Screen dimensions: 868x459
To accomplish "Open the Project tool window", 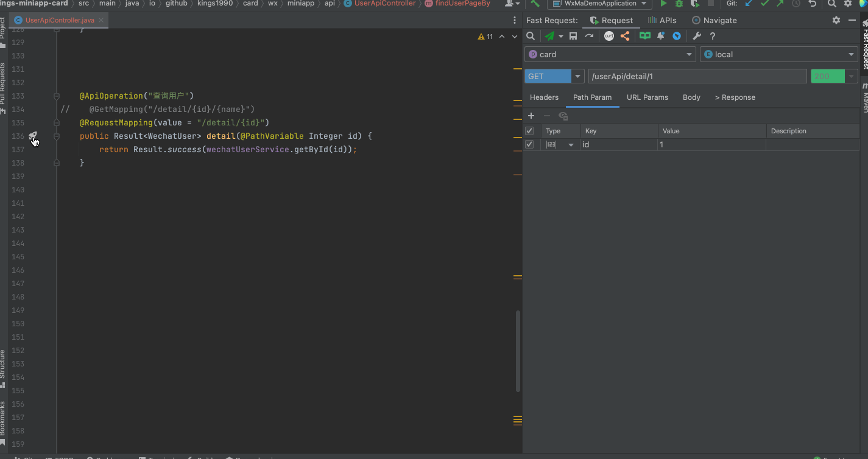I will coord(4,33).
